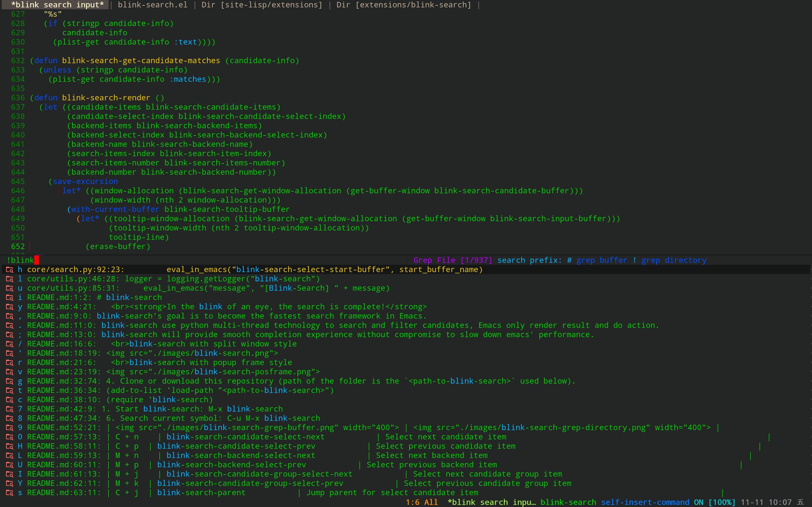Click the [100%] indicator in the mode line
Viewport: 812px width, 507px height.
click(722, 502)
